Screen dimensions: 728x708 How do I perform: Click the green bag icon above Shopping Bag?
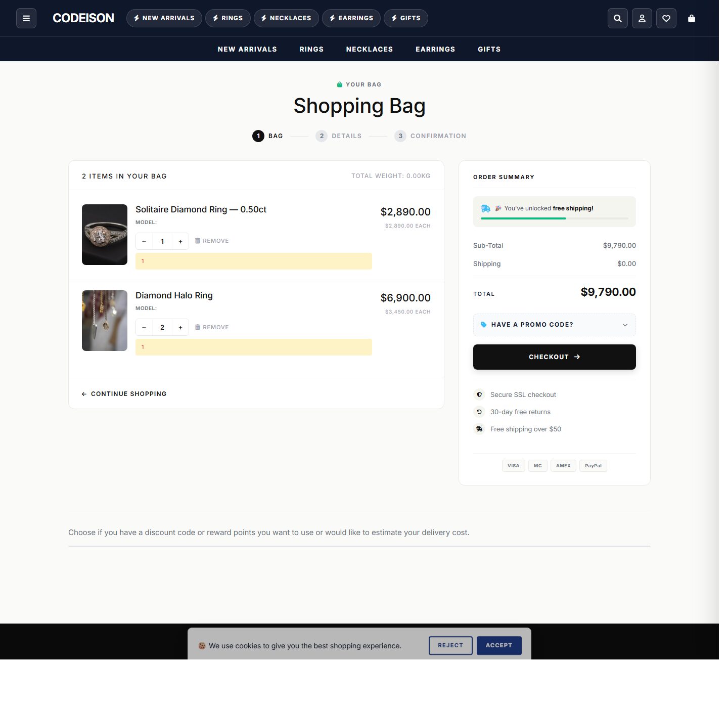click(340, 84)
